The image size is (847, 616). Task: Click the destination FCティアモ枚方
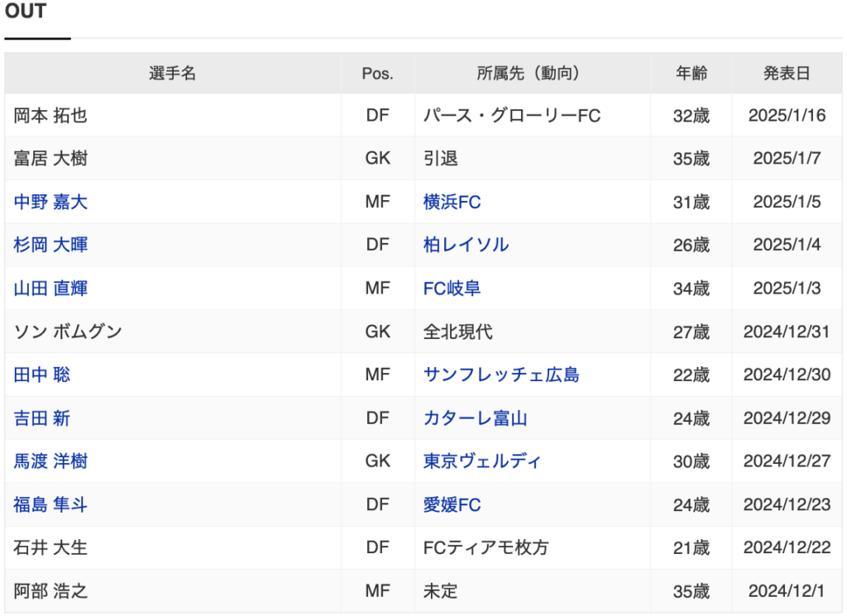tap(486, 548)
